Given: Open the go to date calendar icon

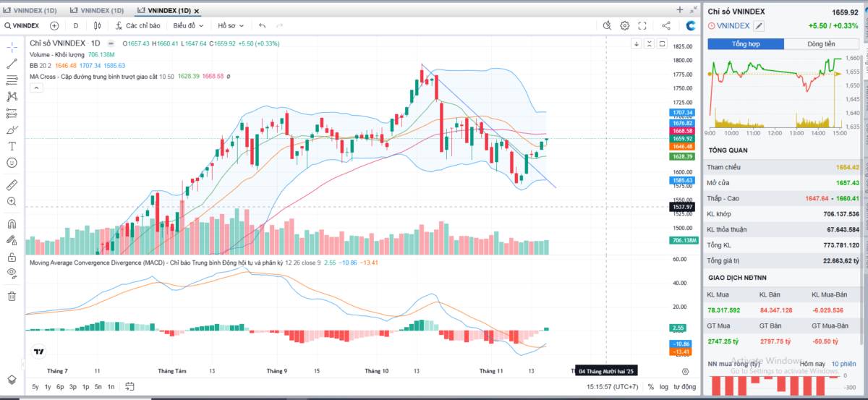Looking at the screenshot, I should pos(129,387).
